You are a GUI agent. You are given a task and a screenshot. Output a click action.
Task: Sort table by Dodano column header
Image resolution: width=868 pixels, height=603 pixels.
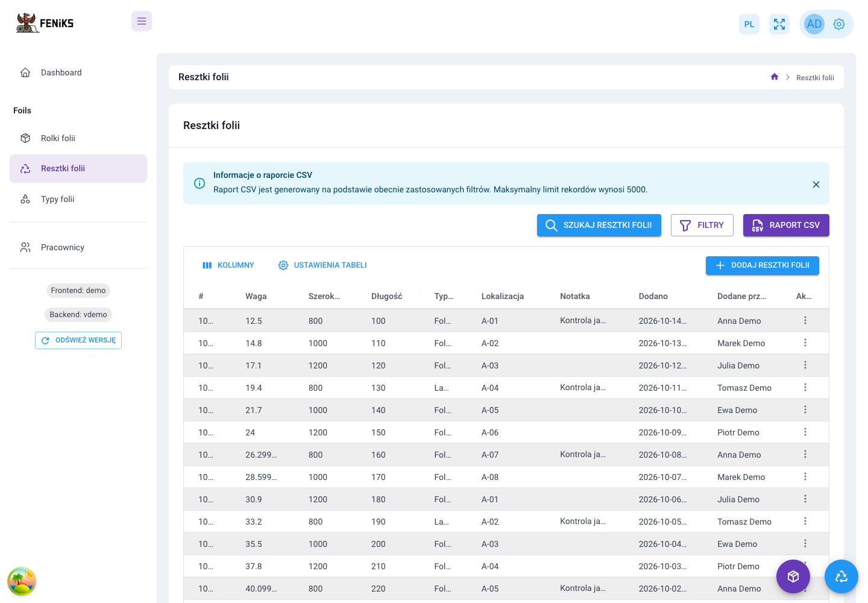coord(653,296)
